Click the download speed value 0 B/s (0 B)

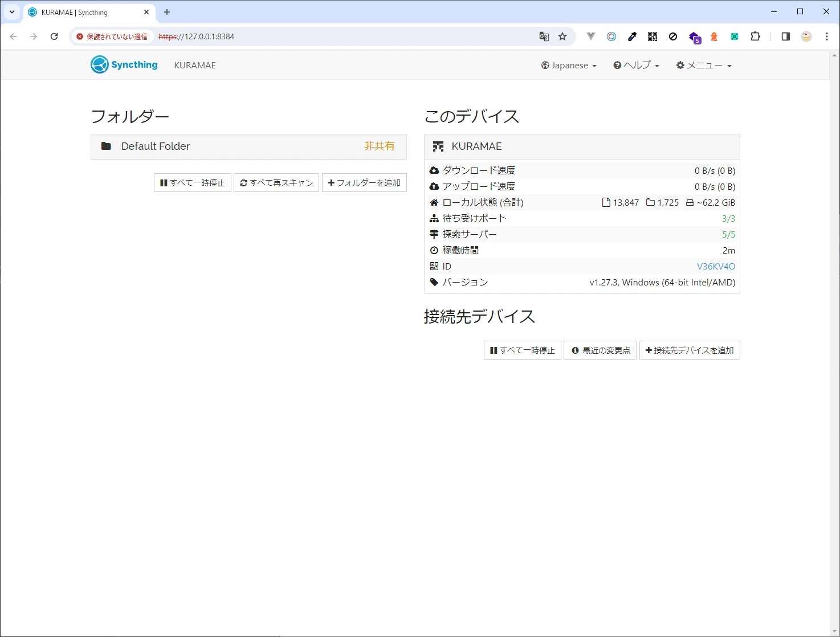(x=715, y=170)
